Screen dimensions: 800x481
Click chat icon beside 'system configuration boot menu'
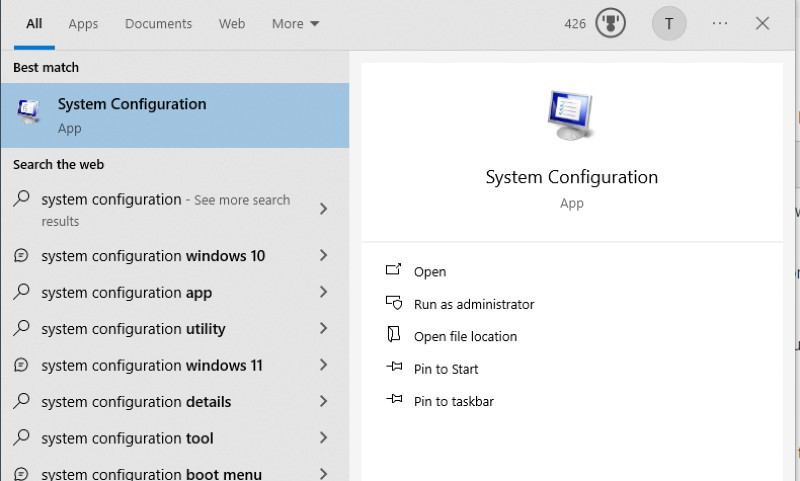(21, 474)
